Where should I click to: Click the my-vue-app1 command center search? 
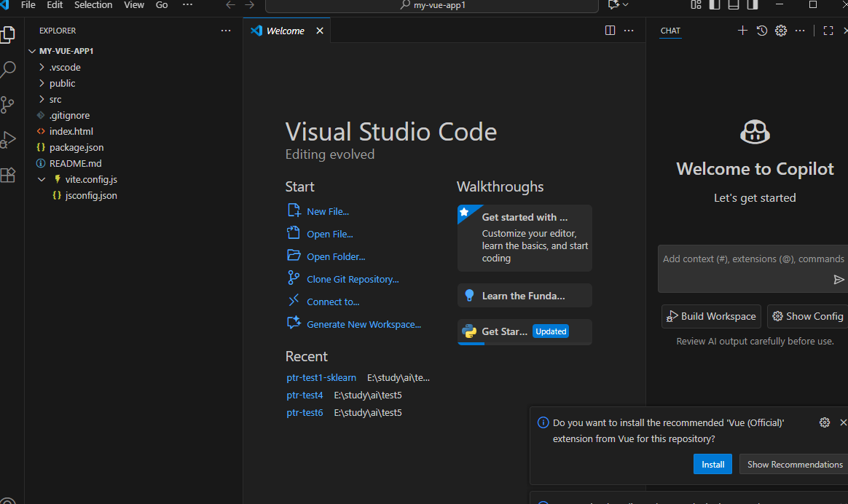click(431, 5)
